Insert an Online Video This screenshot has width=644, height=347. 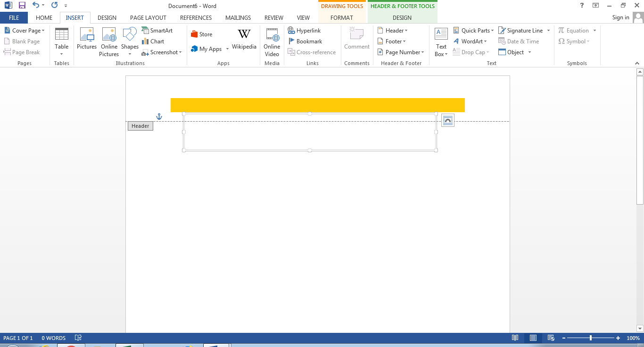click(x=272, y=41)
